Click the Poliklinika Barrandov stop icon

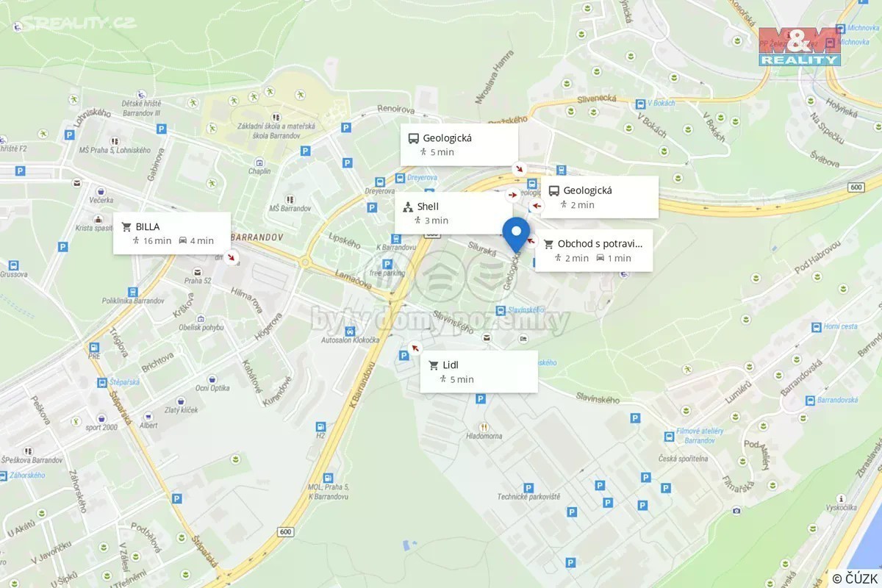133,291
